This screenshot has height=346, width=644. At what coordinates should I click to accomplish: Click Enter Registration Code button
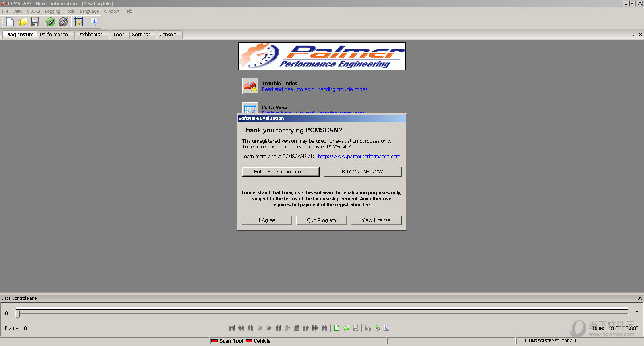(281, 172)
